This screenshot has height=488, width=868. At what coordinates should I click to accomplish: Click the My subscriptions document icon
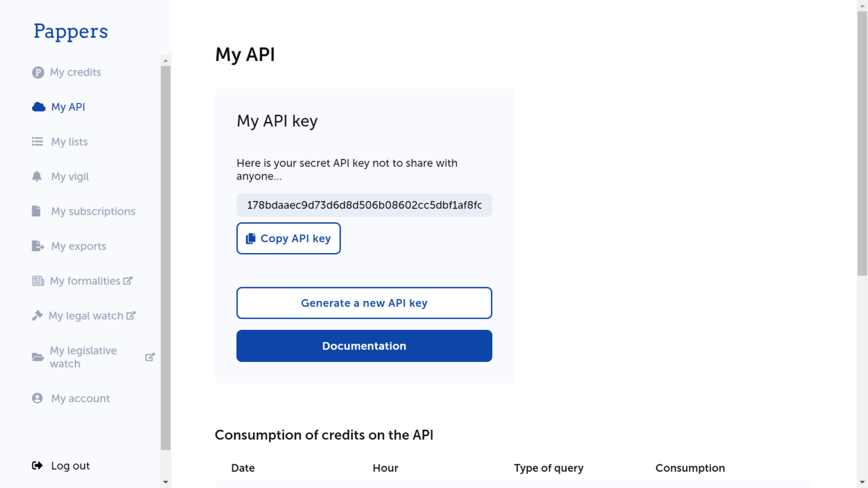(36, 211)
